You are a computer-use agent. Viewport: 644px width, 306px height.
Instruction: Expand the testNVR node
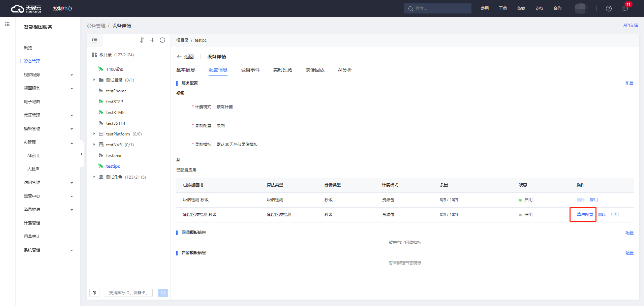click(94, 145)
